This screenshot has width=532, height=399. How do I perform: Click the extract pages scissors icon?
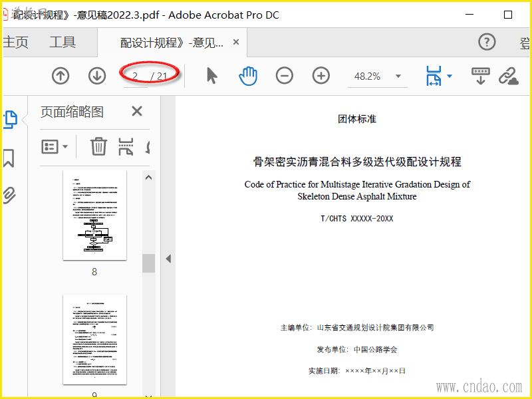click(126, 146)
